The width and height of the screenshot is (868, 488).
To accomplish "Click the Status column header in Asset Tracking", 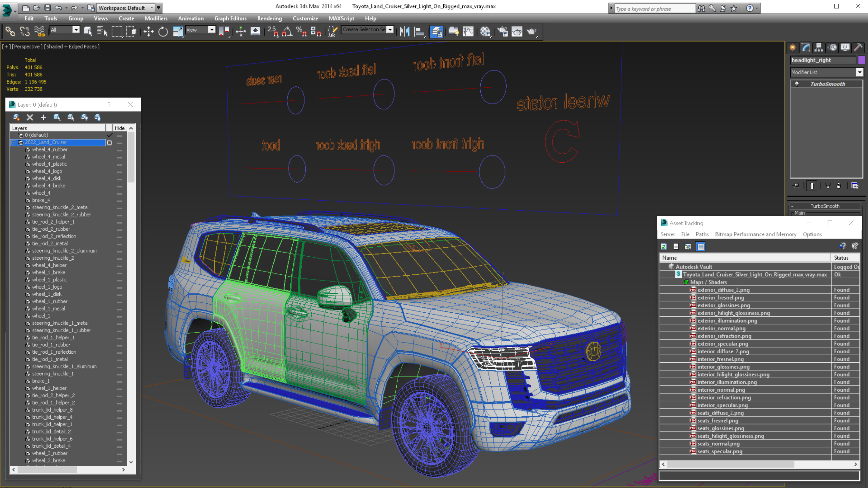I will pyautogui.click(x=845, y=258).
